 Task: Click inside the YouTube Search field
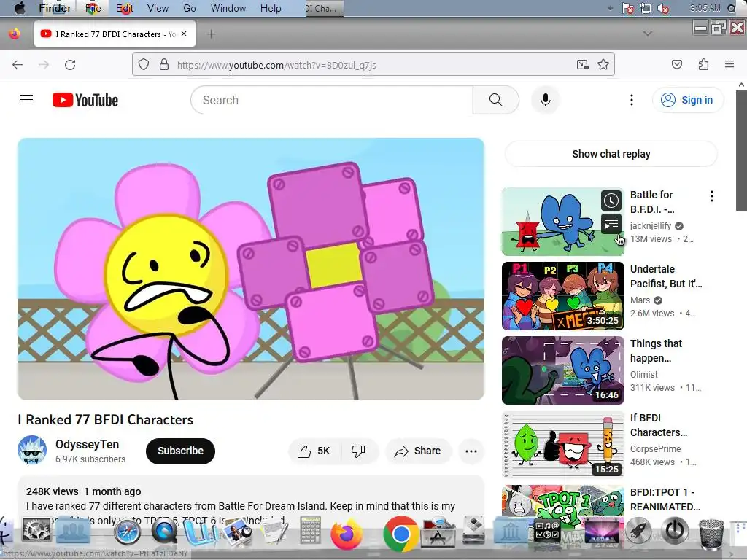pyautogui.click(x=332, y=100)
